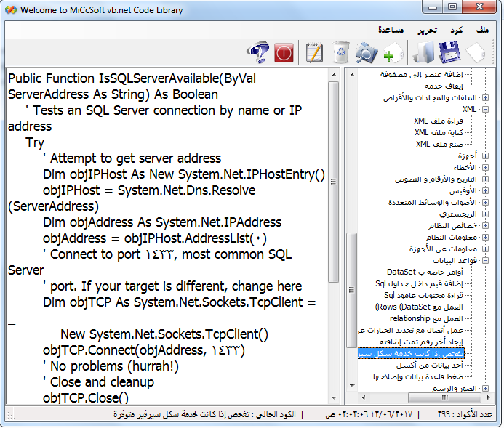Viewport: 504px width, 428px height.
Task: Select إيقاف خدمة tree item
Action: 444,86
